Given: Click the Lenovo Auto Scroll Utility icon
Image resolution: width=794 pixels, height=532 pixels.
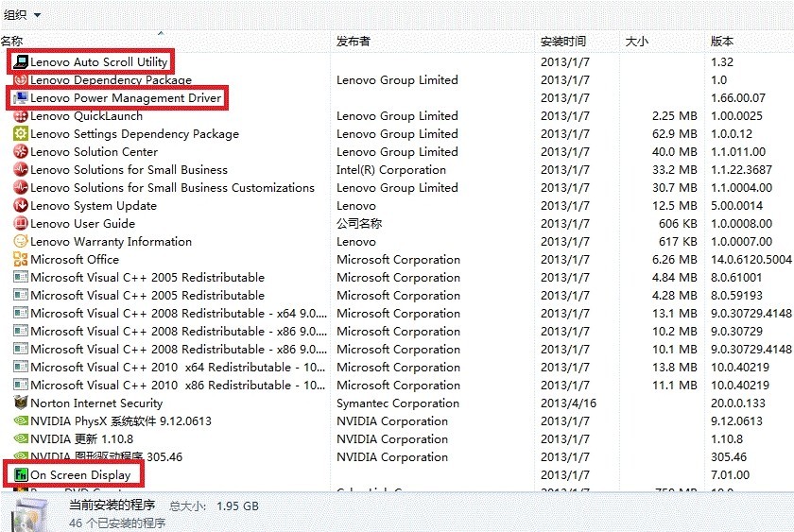Looking at the screenshot, I should coord(21,61).
